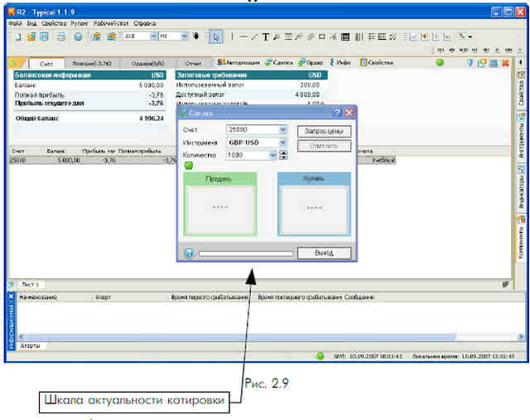Open the Количество dropdown arrow
Screen dimensions: 530x420
(x=272, y=155)
